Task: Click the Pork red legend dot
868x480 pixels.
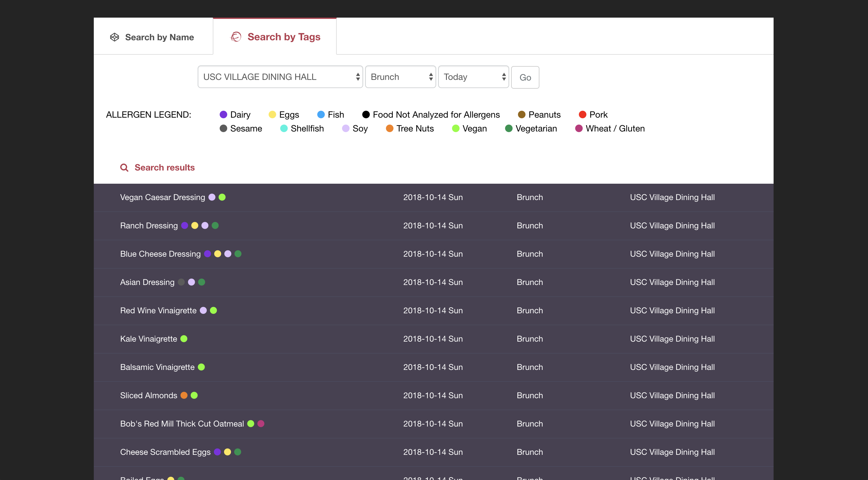Action: click(582, 114)
